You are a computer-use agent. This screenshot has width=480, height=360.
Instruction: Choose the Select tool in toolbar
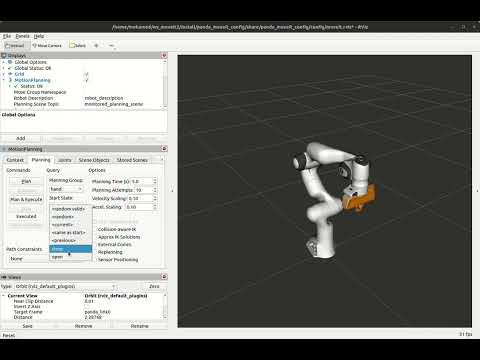pyautogui.click(x=78, y=46)
